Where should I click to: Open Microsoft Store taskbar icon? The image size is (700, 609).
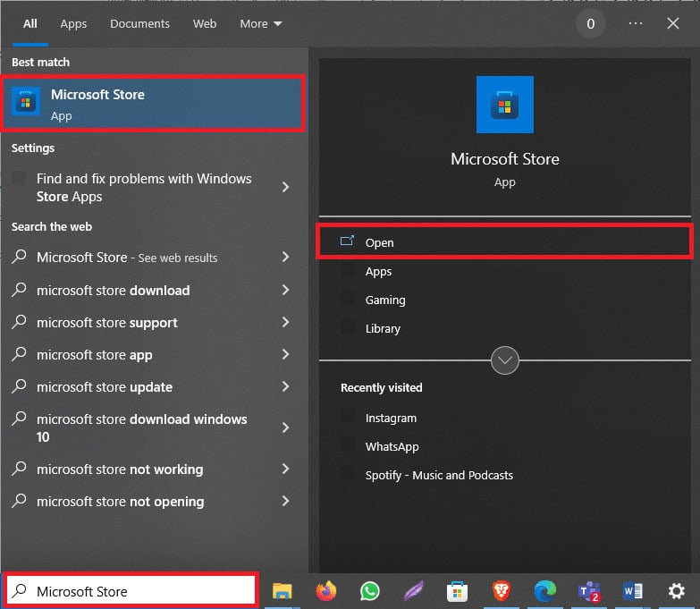tap(457, 591)
